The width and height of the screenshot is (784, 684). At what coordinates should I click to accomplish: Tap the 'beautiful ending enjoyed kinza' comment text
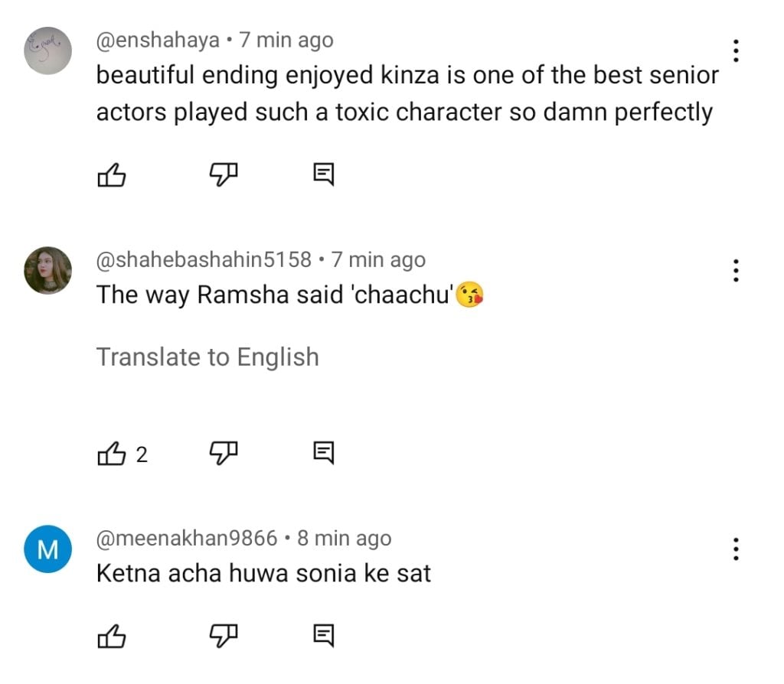(406, 93)
